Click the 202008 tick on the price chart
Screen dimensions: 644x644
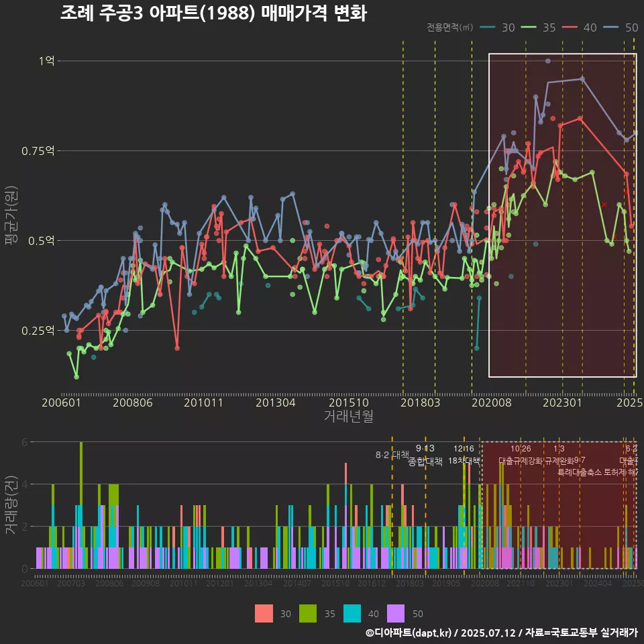[492, 402]
